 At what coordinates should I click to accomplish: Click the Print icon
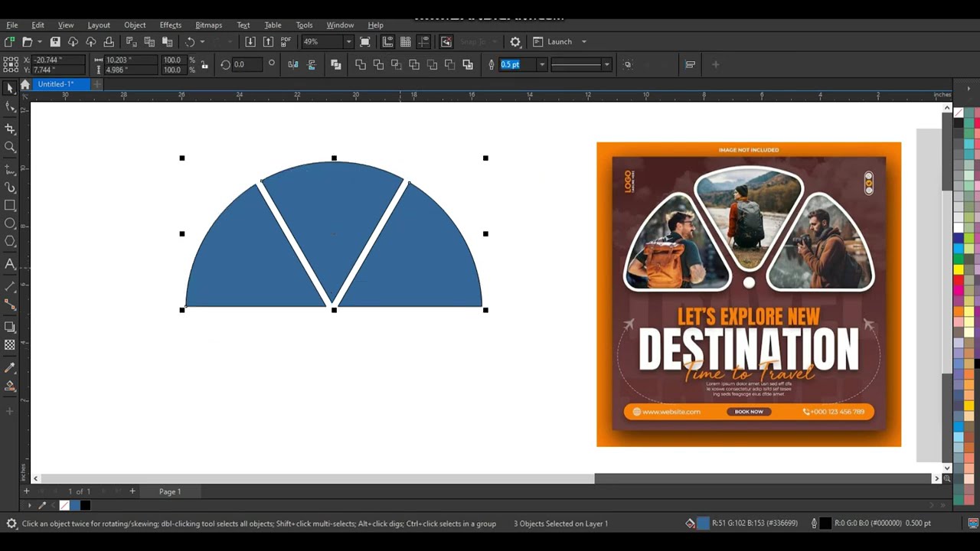click(109, 41)
